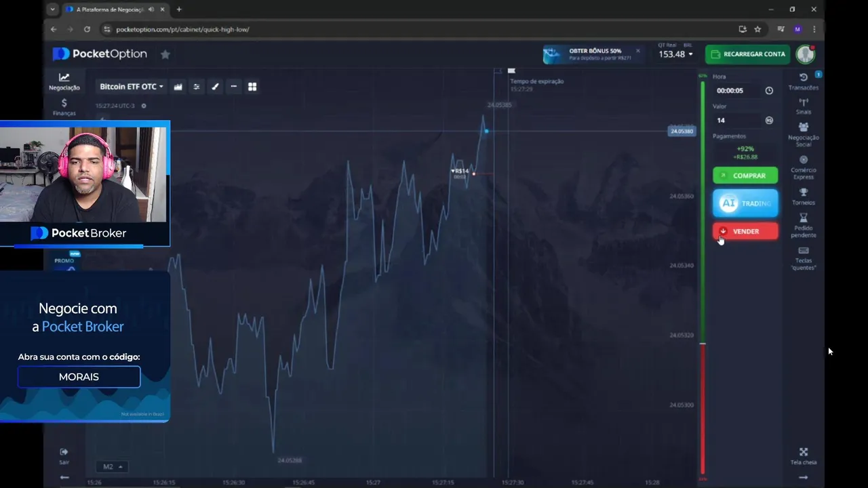Select the drawing brush tool
Viewport: 868px width, 488px height.
215,87
